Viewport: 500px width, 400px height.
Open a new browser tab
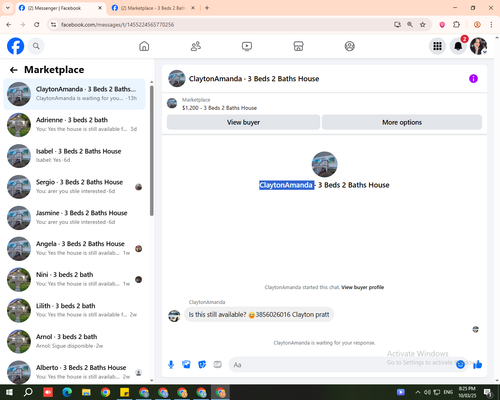207,8
